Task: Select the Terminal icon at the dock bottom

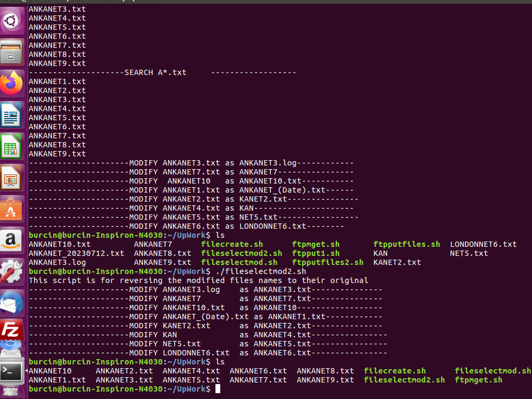Action: [x=12, y=370]
